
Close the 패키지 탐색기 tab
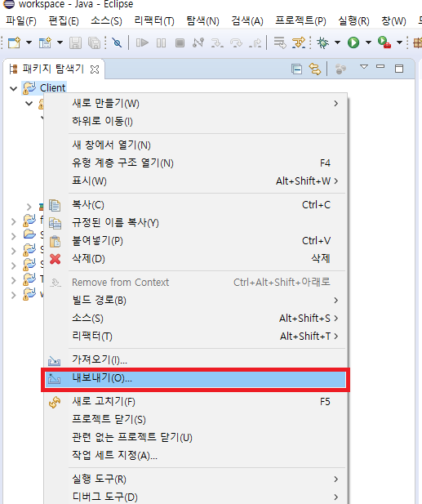(95, 69)
